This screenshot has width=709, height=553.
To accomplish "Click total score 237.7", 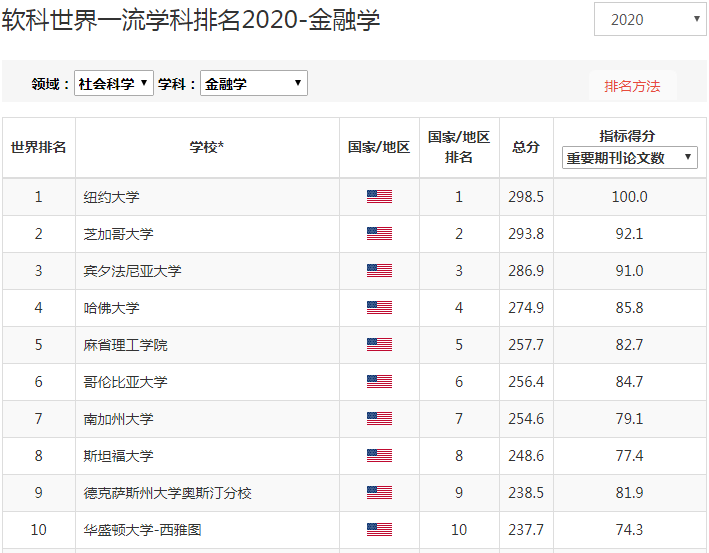I will 526,530.
